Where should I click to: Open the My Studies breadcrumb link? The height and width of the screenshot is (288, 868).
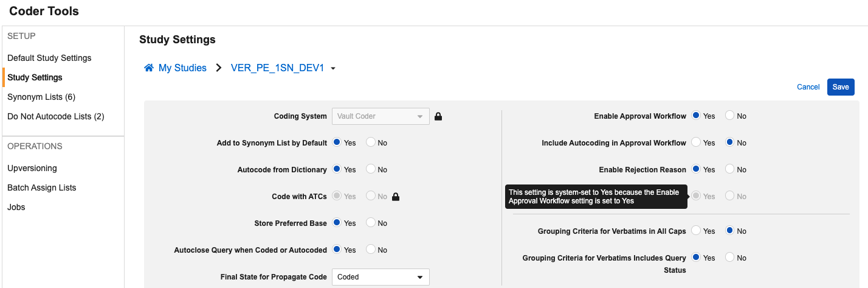pos(182,68)
